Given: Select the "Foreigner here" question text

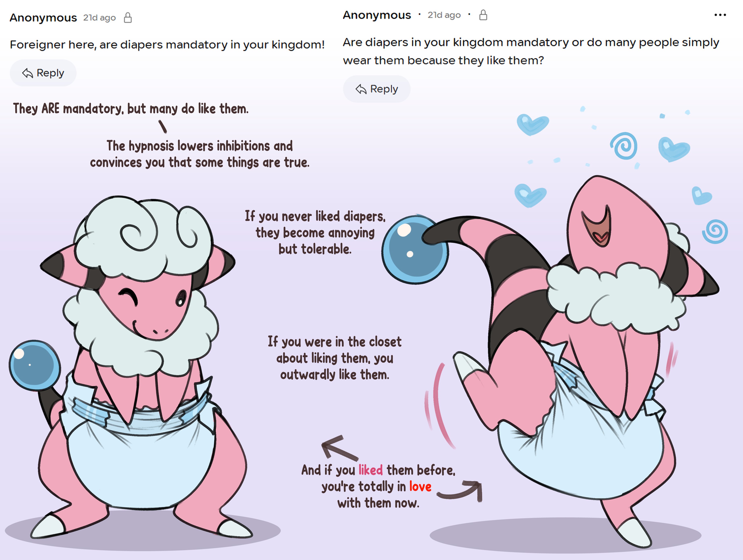Looking at the screenshot, I should tap(167, 44).
